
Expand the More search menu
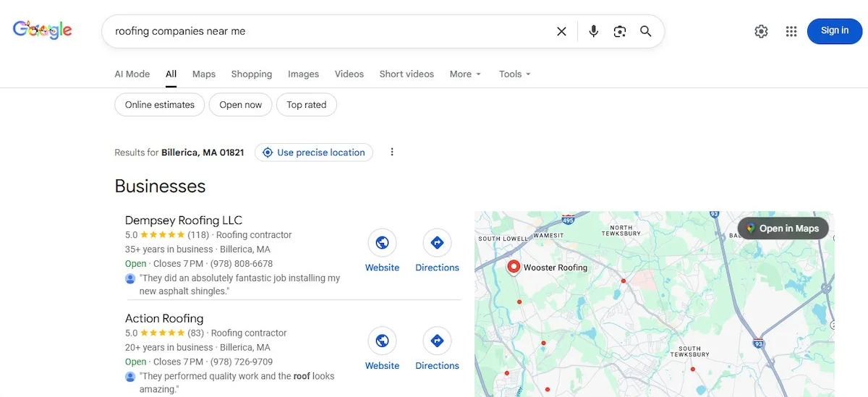click(x=465, y=74)
